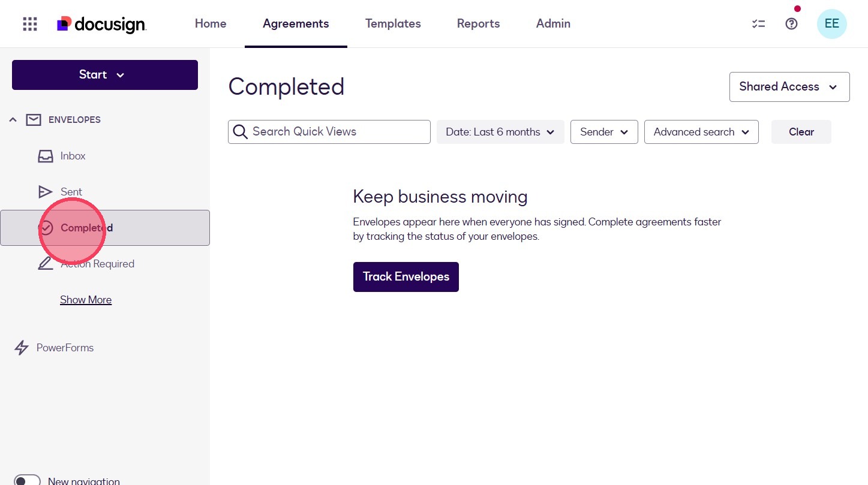This screenshot has height=485, width=868.
Task: Open the Start dropdown button
Action: coord(105,75)
